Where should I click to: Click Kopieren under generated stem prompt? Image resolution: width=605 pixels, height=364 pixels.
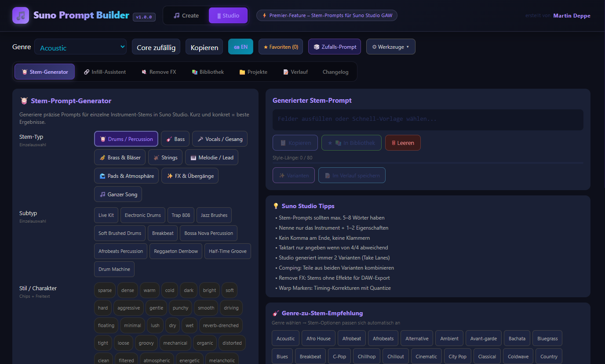[295, 143]
